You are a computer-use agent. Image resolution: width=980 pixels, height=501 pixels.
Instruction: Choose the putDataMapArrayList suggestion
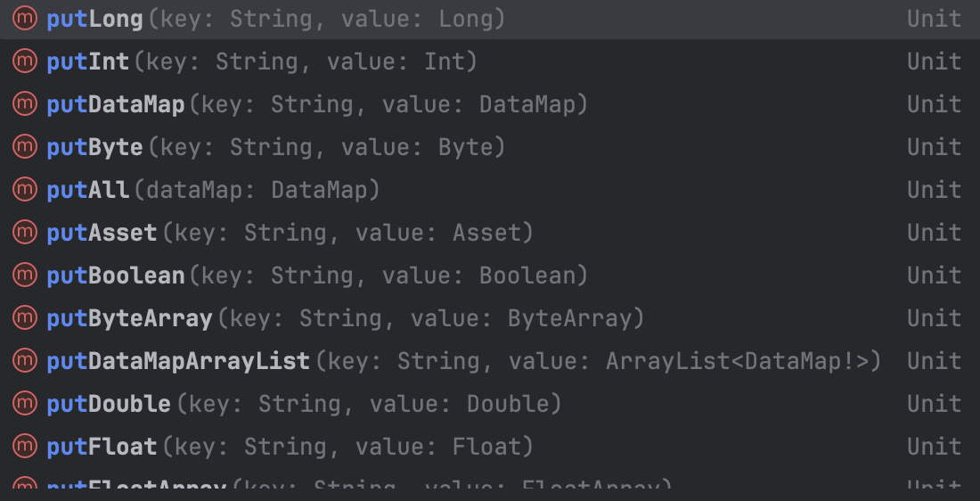[x=490, y=361]
